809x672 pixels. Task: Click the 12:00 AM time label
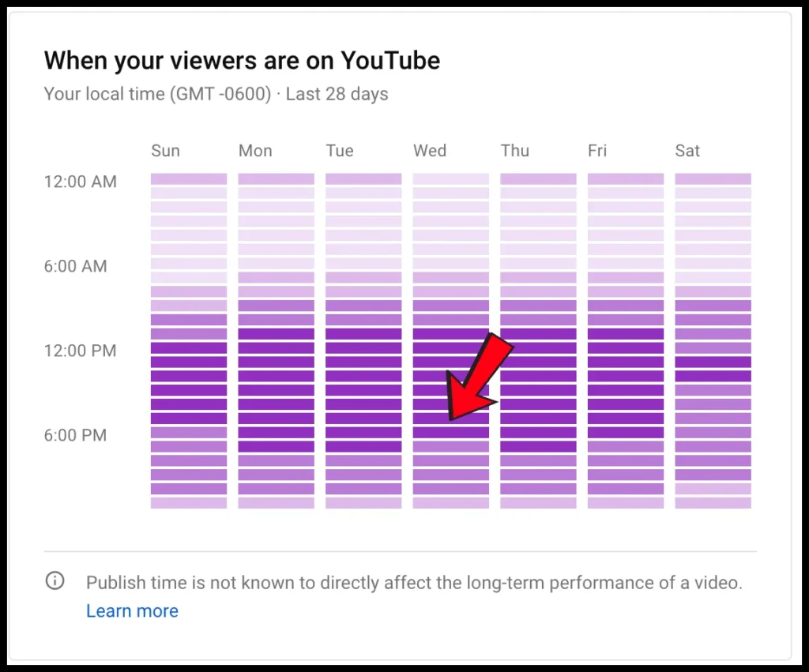coord(81,182)
